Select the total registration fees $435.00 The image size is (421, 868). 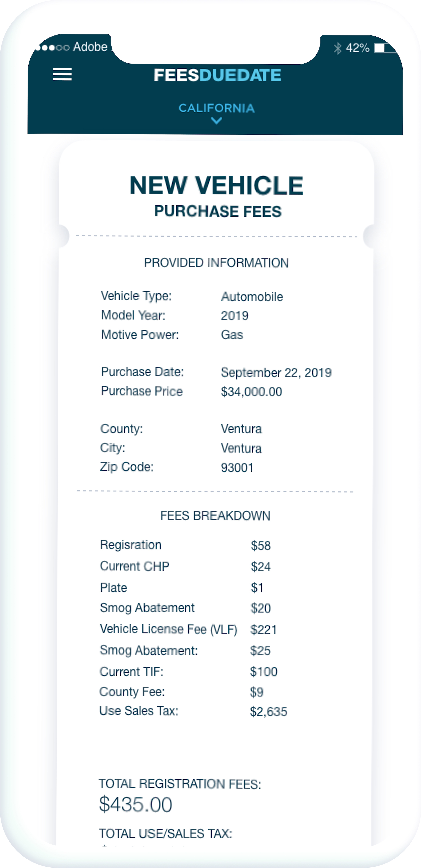pos(136,804)
